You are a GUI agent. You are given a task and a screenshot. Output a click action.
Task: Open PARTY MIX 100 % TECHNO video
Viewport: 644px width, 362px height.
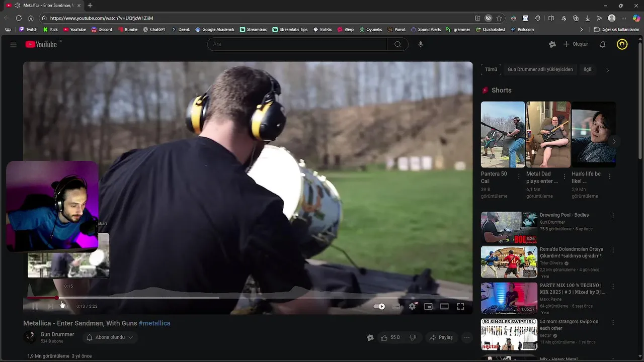pyautogui.click(x=509, y=298)
